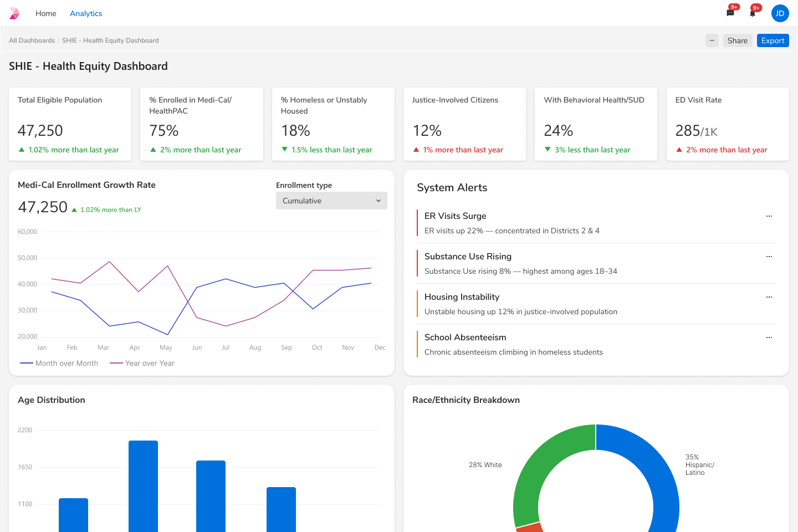Open the messages icon in the top bar
The width and height of the screenshot is (798, 532).
point(730,13)
